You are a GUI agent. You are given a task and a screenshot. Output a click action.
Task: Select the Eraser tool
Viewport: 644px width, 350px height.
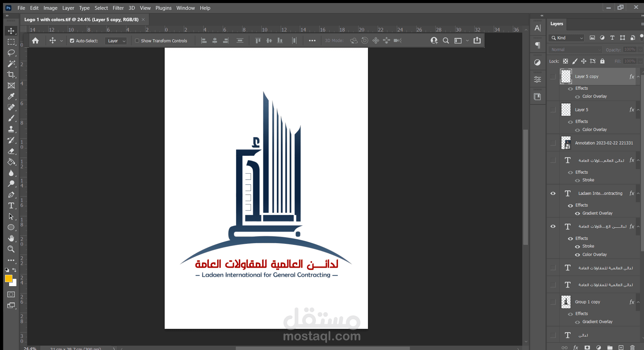[x=11, y=151]
